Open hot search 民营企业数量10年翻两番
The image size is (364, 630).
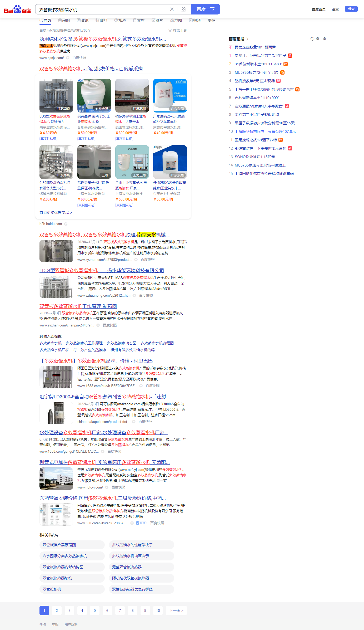click(255, 47)
